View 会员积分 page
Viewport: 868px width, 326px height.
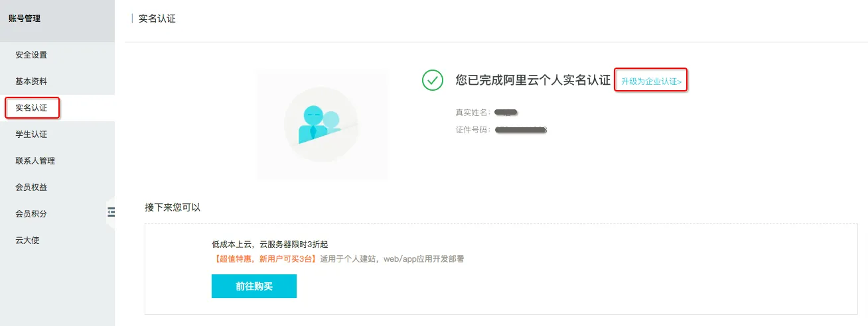point(31,214)
